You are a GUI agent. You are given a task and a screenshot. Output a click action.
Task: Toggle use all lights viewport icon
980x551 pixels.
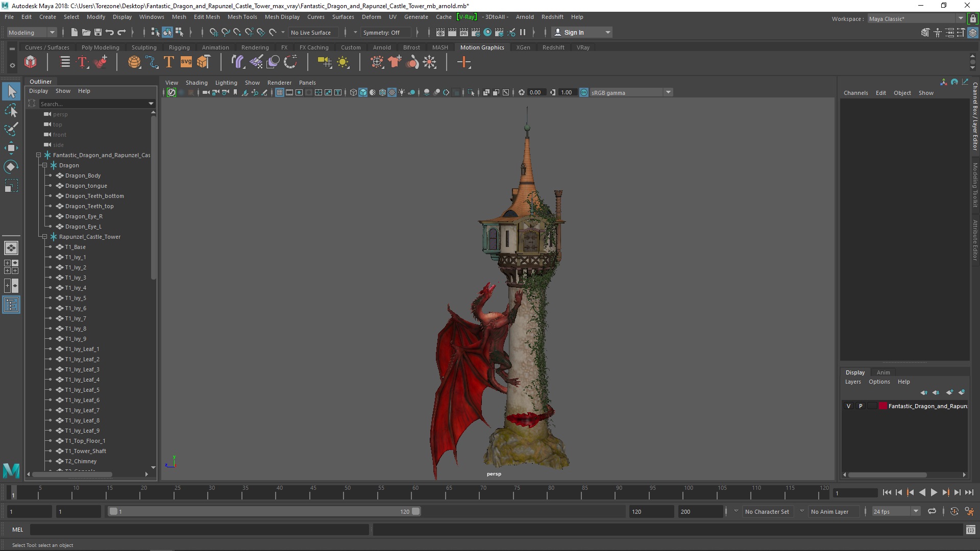pyautogui.click(x=402, y=92)
